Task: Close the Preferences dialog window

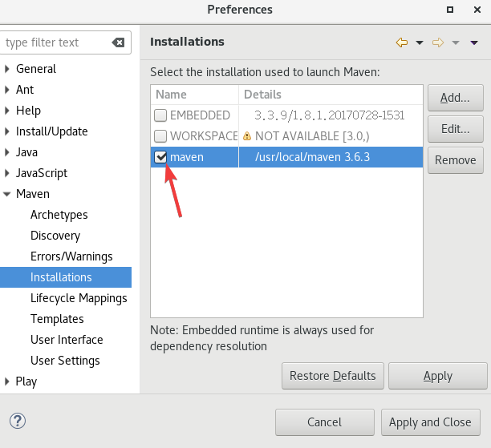Action: (x=477, y=10)
